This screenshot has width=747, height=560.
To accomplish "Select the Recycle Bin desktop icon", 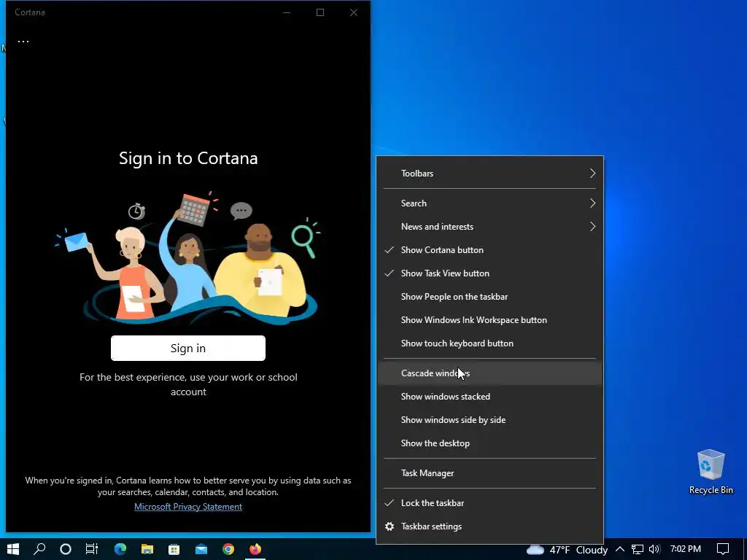I will (711, 472).
